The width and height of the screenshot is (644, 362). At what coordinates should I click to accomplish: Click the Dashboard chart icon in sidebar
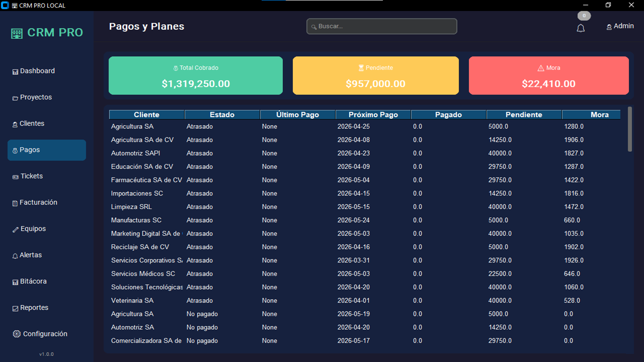15,71
